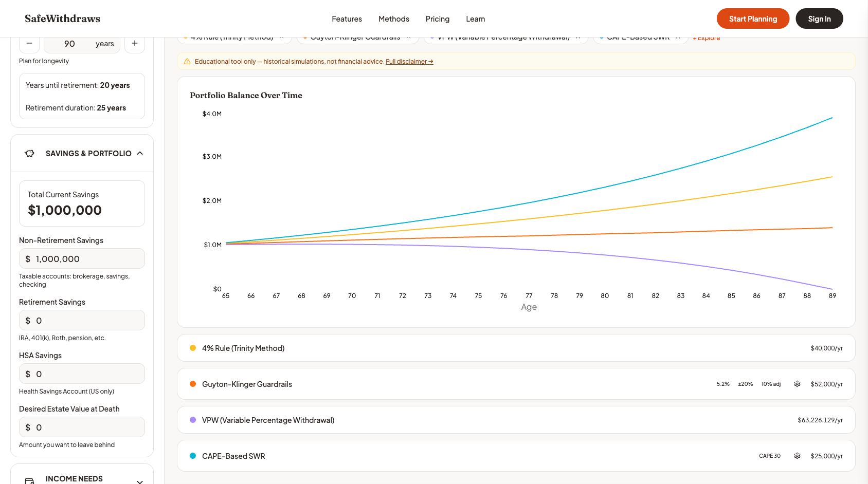The height and width of the screenshot is (484, 868).
Task: Click the $40,000/yr value
Action: [826, 348]
